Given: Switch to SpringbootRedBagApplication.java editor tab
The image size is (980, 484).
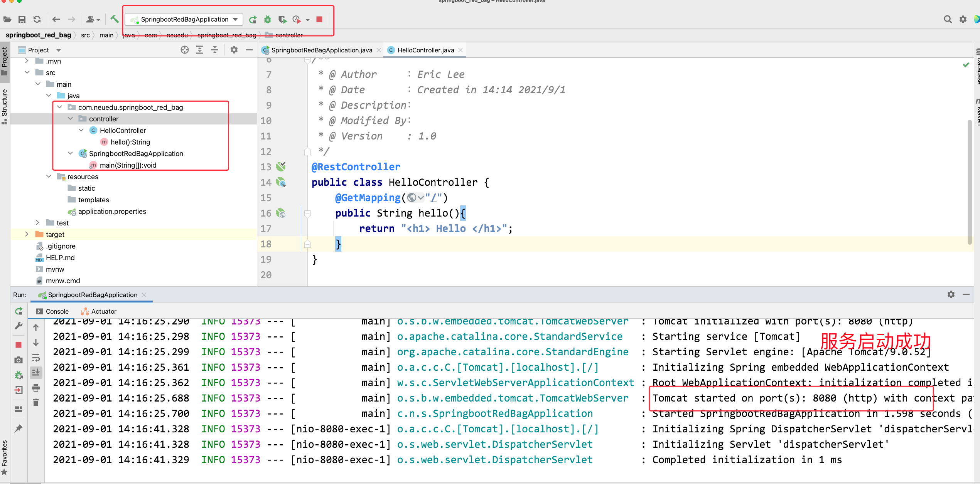Looking at the screenshot, I should [322, 50].
